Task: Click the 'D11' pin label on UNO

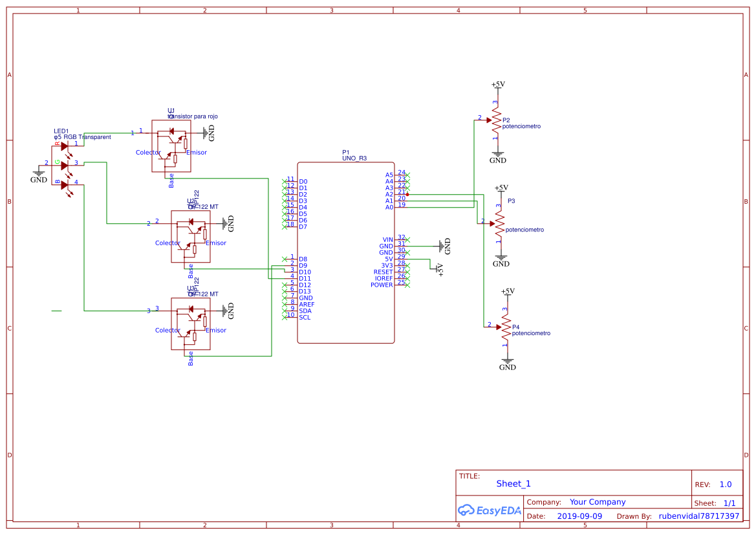Action: pos(305,279)
